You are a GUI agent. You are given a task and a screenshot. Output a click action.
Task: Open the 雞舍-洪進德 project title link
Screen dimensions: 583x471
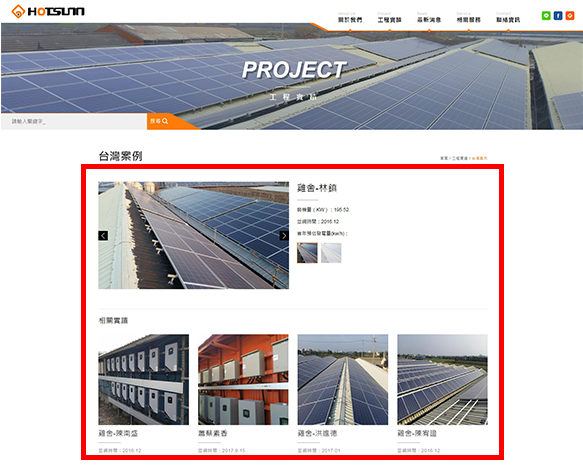pos(317,433)
